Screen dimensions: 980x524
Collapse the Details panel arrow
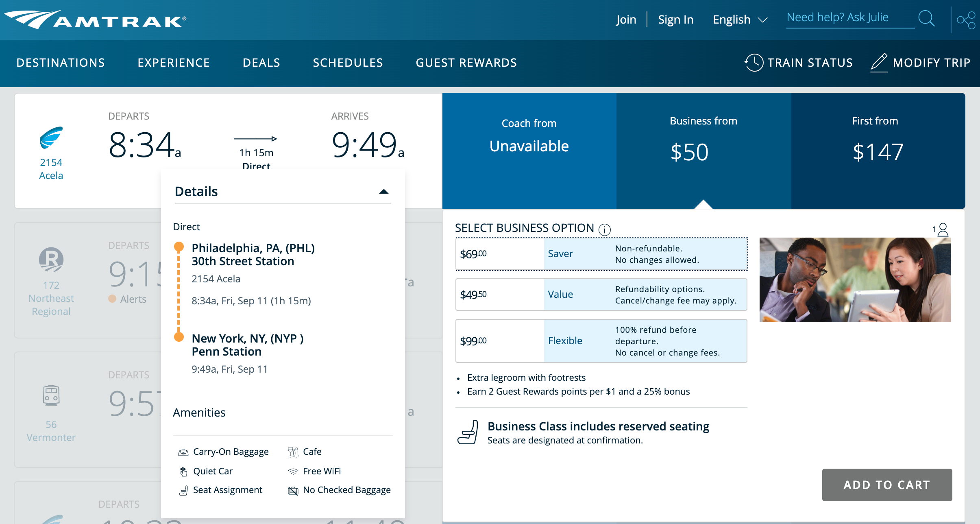[x=383, y=192]
